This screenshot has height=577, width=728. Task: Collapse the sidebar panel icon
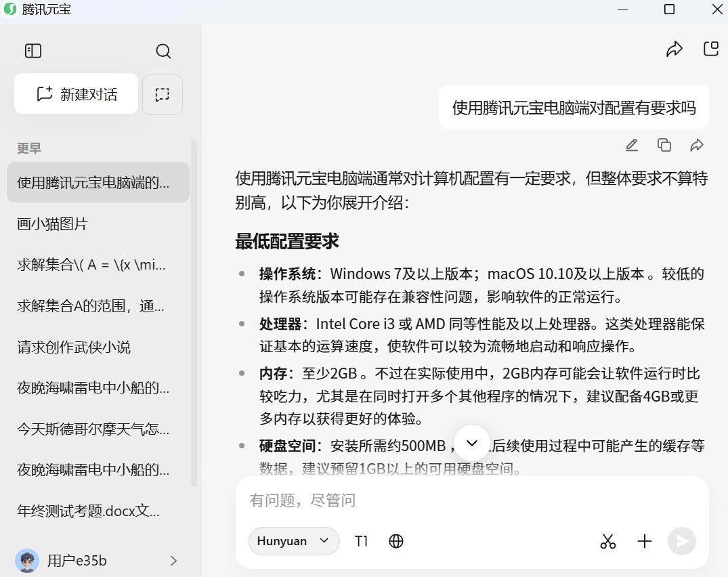click(33, 51)
